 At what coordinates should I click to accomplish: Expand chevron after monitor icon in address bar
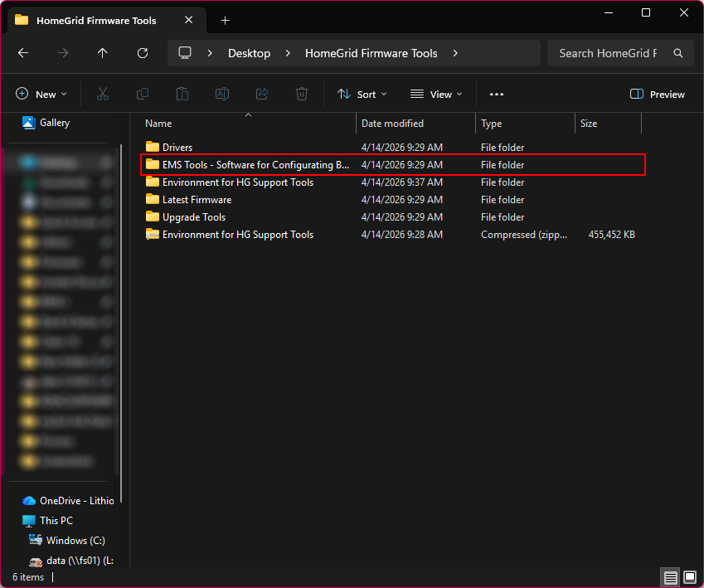tap(210, 53)
